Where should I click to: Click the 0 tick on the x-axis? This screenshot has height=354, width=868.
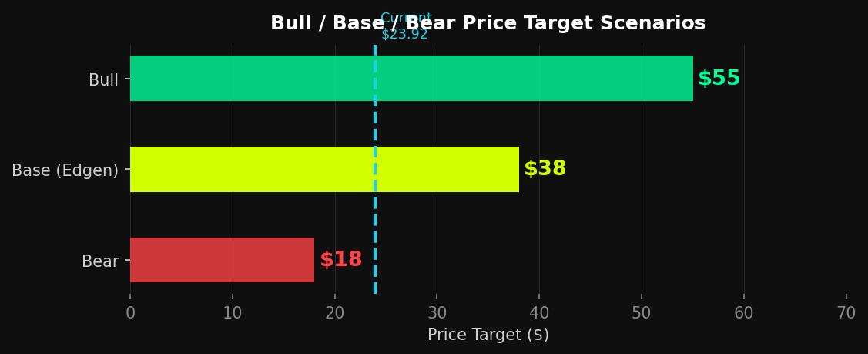pyautogui.click(x=130, y=313)
